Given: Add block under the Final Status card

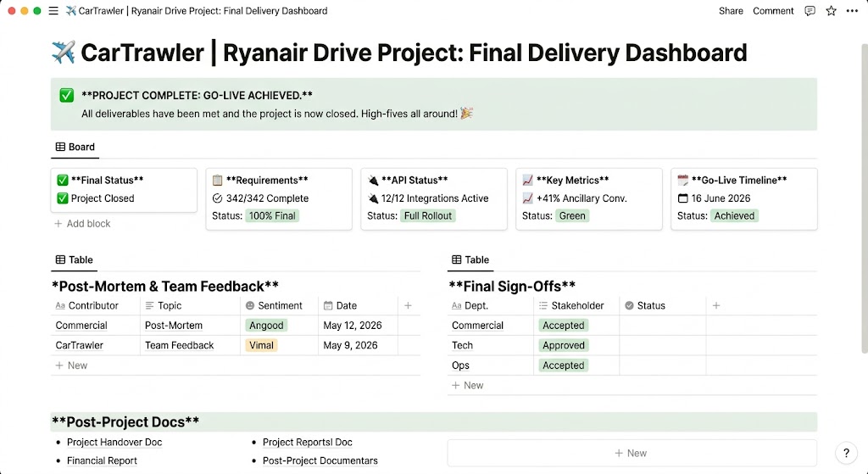Looking at the screenshot, I should pyautogui.click(x=82, y=224).
